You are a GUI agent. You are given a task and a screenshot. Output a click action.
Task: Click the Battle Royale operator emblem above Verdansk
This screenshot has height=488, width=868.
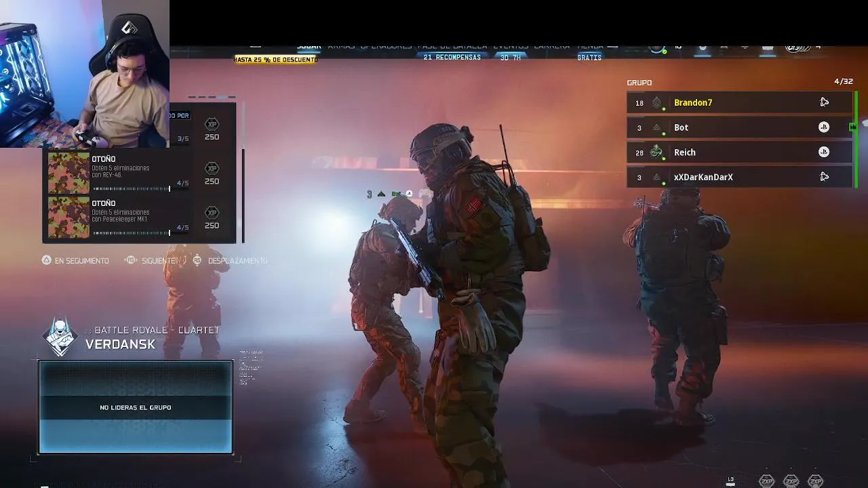click(x=60, y=337)
